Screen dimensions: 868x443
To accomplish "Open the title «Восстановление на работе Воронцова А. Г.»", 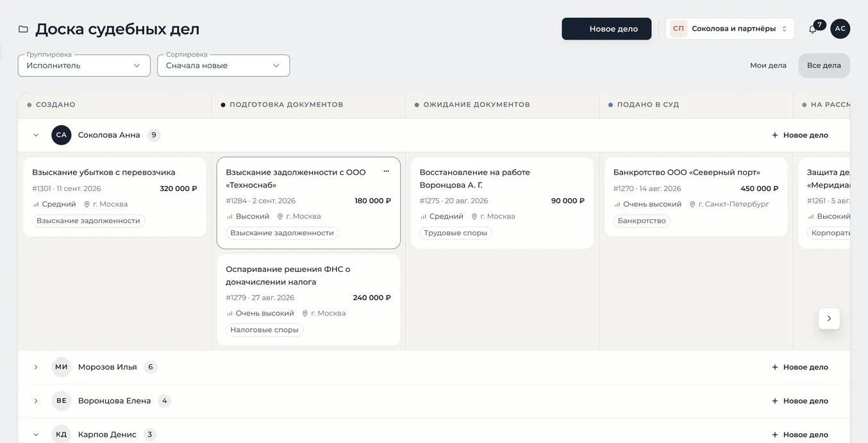I will click(475, 179).
